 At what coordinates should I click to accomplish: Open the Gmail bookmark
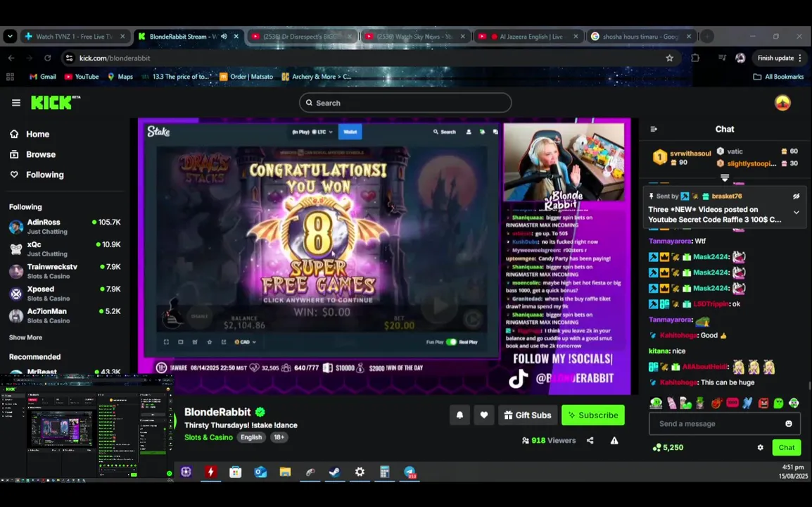click(42, 77)
